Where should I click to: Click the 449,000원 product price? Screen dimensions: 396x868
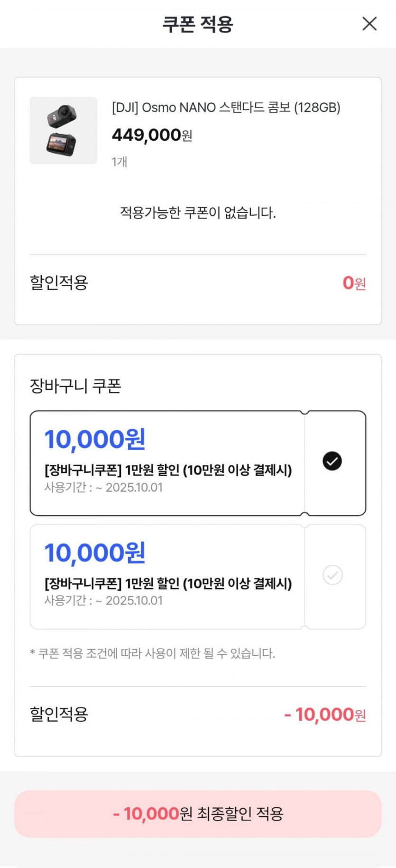(152, 136)
